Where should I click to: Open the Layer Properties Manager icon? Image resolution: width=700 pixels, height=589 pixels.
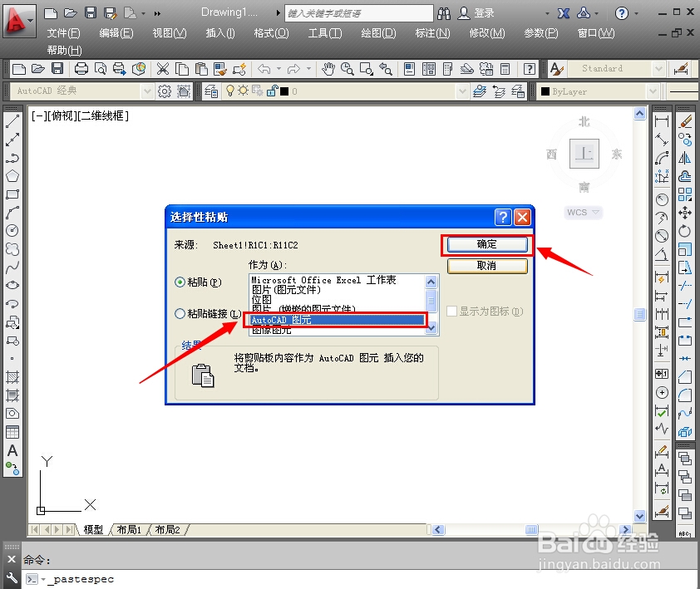[x=211, y=91]
